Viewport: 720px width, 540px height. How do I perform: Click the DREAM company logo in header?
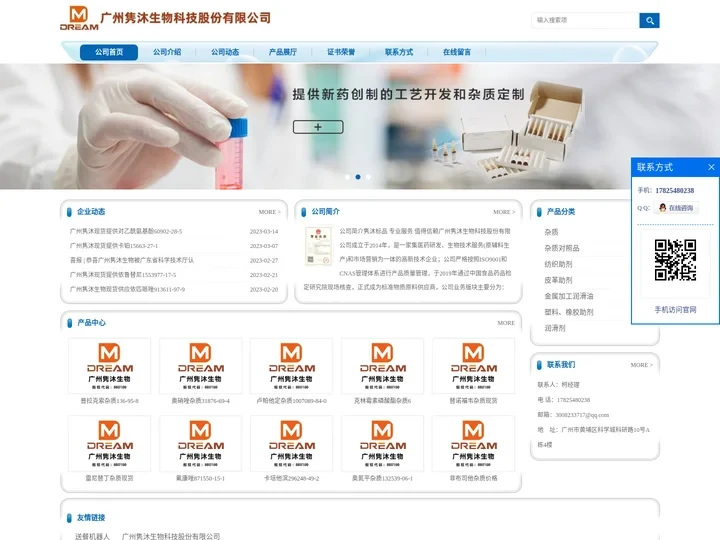[x=79, y=18]
